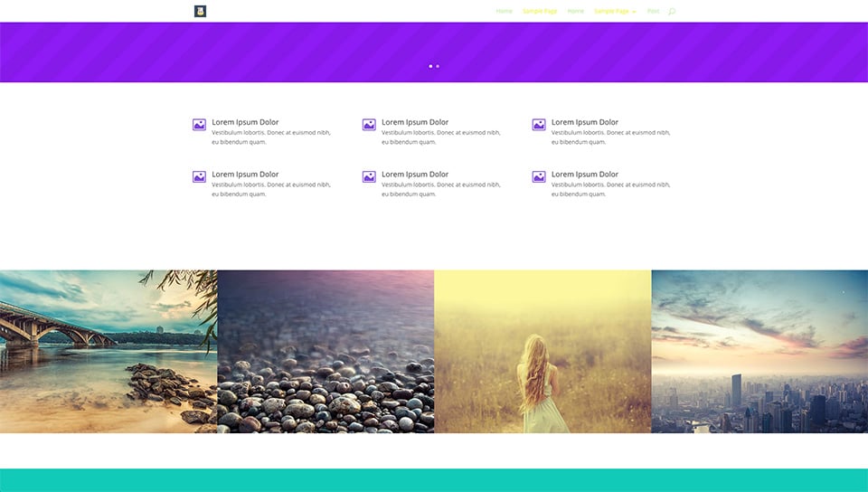Viewport: 868px width, 492px height.
Task: Switch to the second slider pagination dot
Action: pos(438,66)
